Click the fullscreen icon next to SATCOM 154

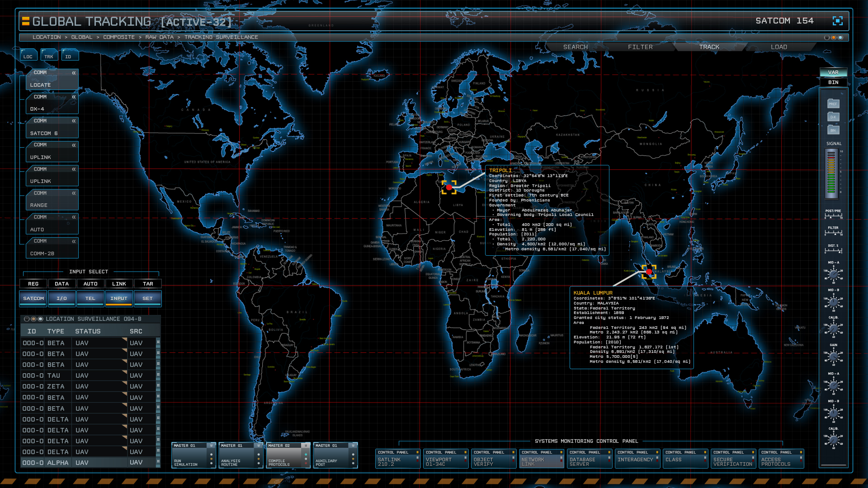[837, 21]
